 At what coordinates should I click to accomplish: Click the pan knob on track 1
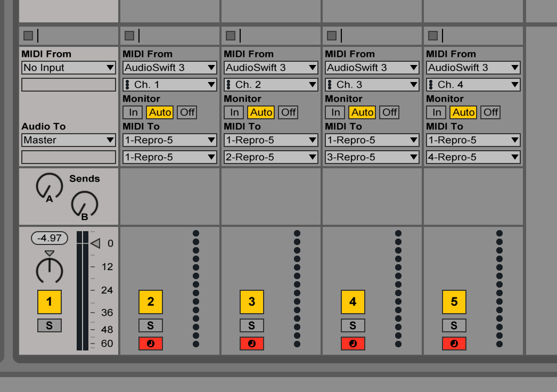coord(50,271)
